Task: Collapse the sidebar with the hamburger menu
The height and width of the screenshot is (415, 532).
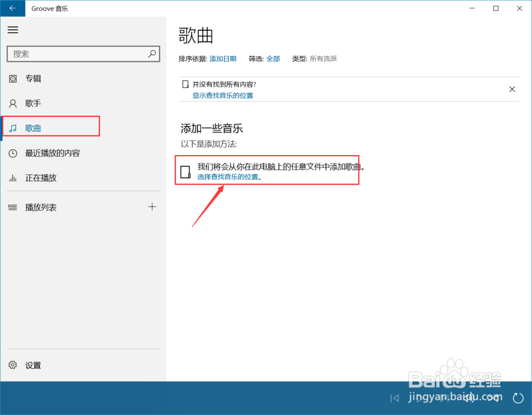Action: 13,30
